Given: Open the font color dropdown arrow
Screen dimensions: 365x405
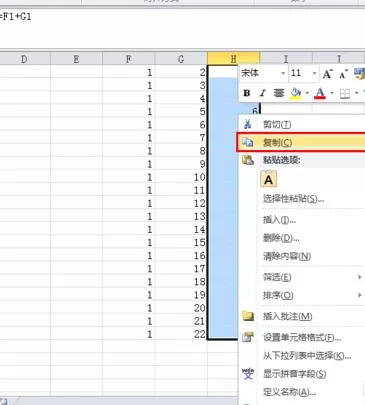Looking at the screenshot, I should [332, 93].
